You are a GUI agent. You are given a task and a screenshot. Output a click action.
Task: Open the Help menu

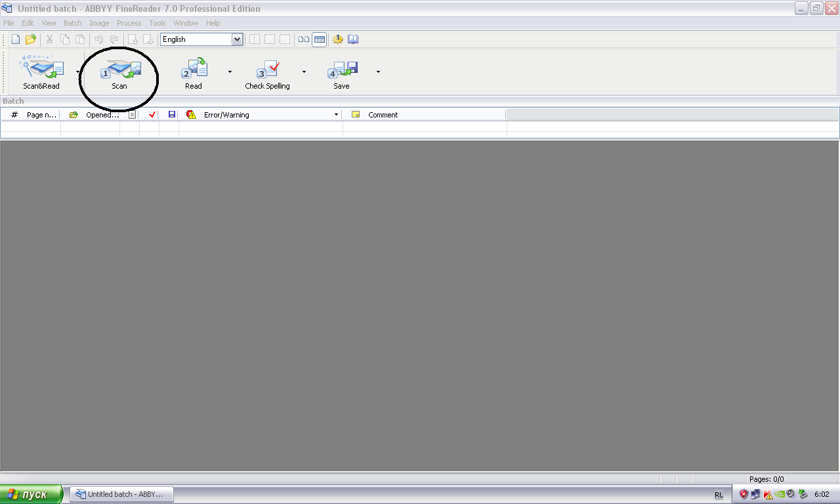[213, 23]
